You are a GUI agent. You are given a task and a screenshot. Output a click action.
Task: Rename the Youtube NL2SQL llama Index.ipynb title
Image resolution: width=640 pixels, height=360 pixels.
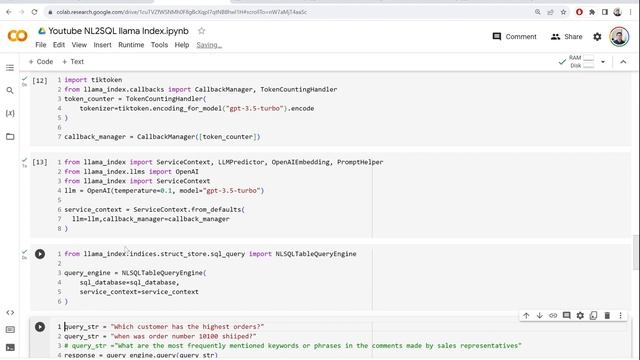pyautogui.click(x=118, y=31)
